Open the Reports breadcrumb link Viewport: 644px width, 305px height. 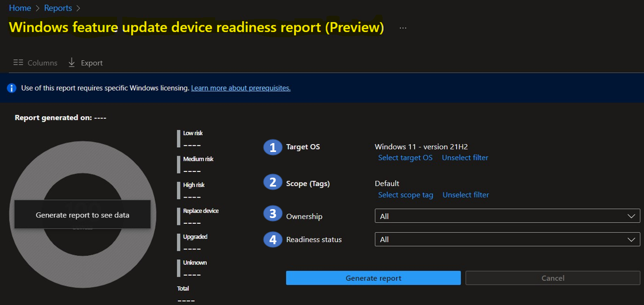tap(58, 8)
